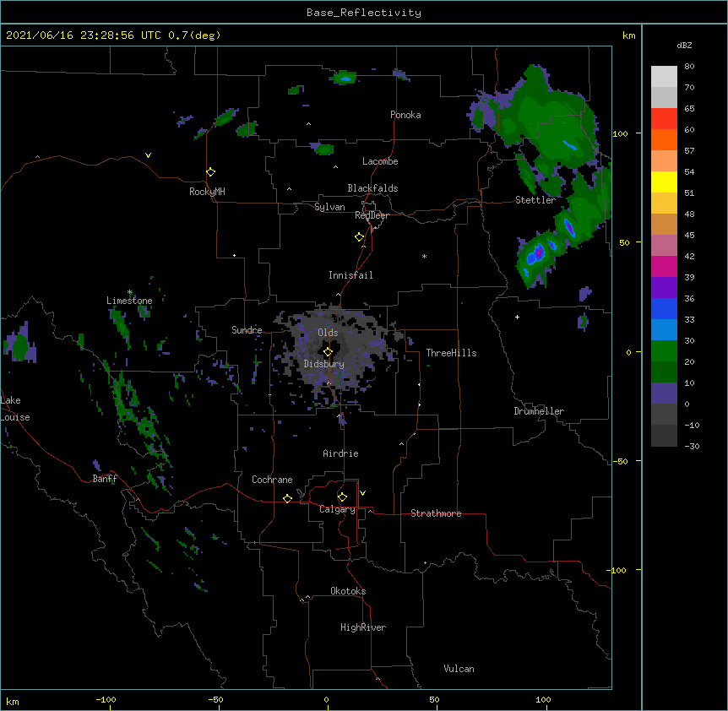Select the bright green 20-30 dBZ legend swatch
The image size is (728, 711).
[664, 351]
